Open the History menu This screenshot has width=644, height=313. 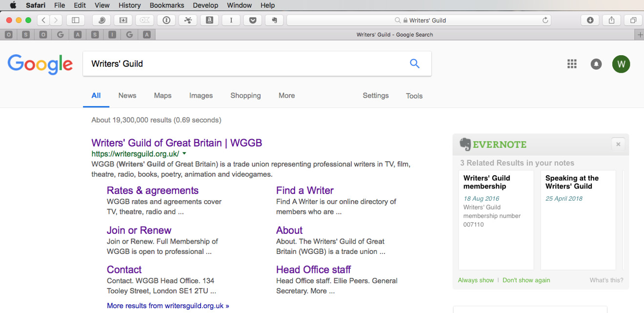click(x=129, y=5)
